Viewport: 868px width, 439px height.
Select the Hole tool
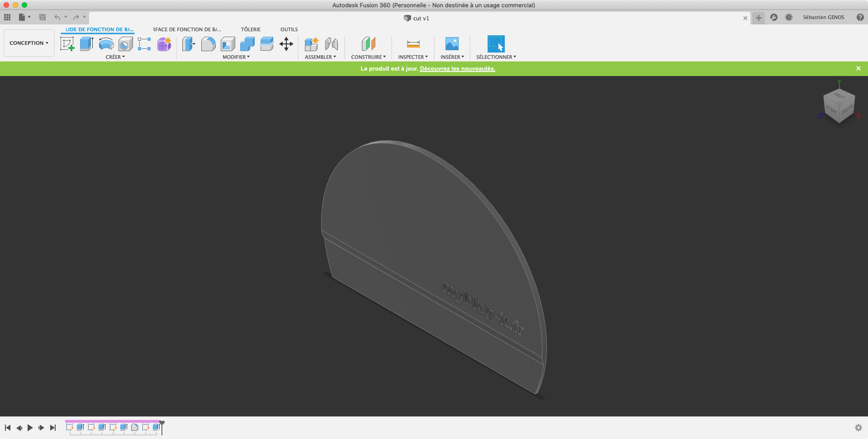coord(125,44)
